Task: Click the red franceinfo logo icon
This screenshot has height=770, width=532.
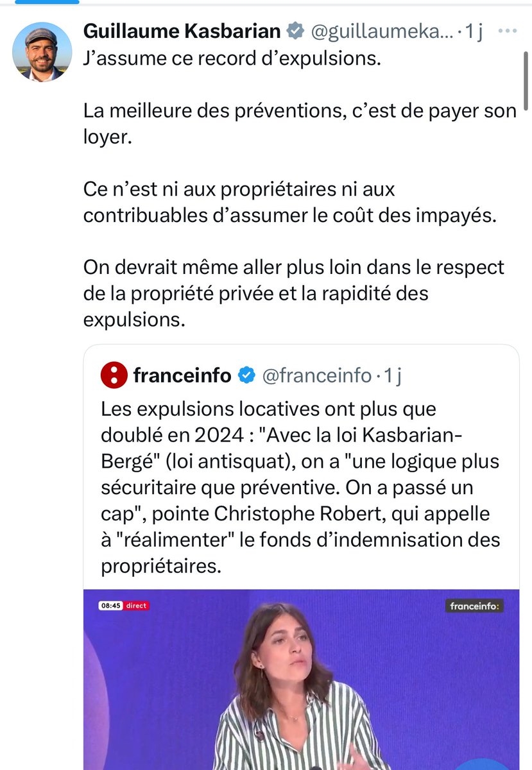Action: click(x=114, y=375)
